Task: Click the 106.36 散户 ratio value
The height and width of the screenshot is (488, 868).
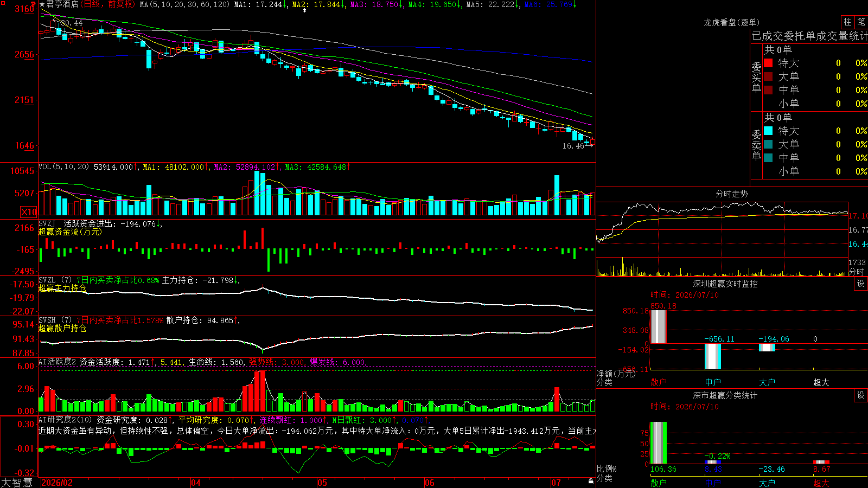Action: click(663, 469)
